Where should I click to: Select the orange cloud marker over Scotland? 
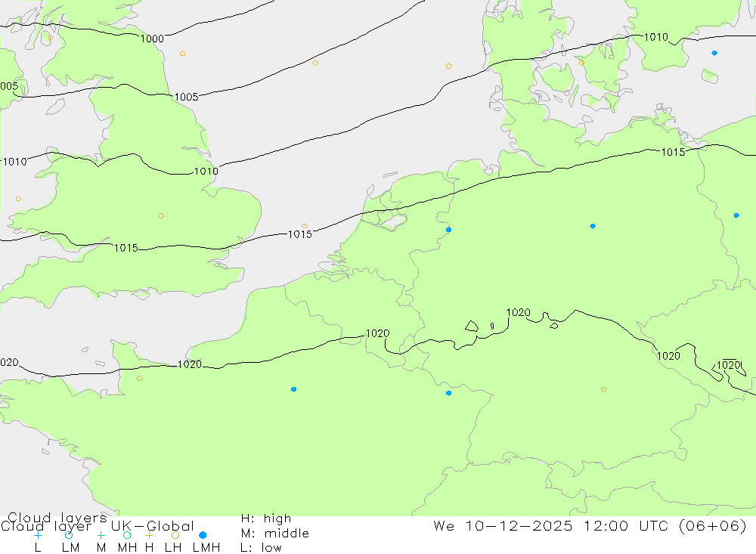point(51,38)
